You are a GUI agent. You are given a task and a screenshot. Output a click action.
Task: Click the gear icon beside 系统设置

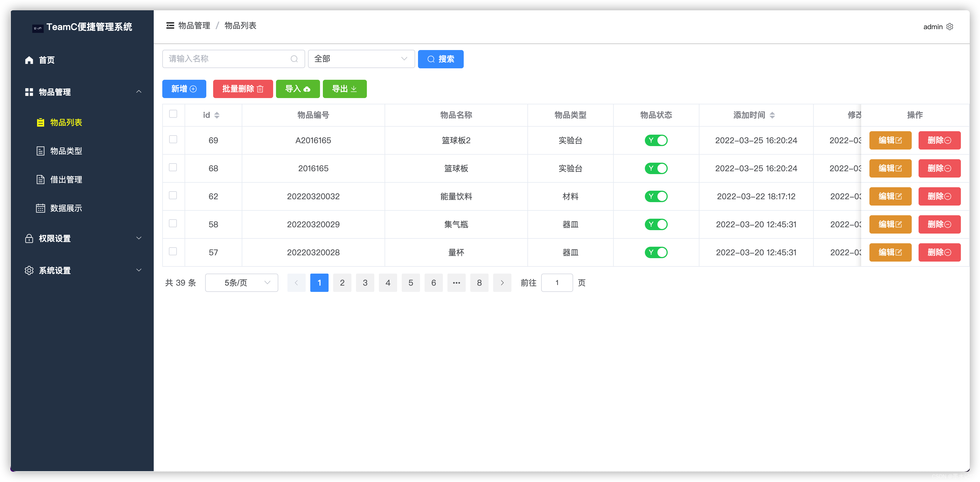[x=29, y=270]
